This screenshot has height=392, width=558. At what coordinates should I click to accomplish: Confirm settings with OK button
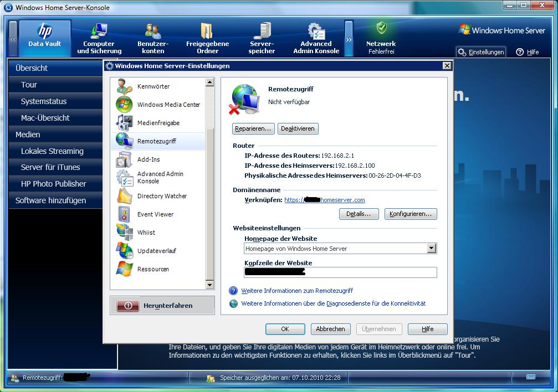point(285,329)
